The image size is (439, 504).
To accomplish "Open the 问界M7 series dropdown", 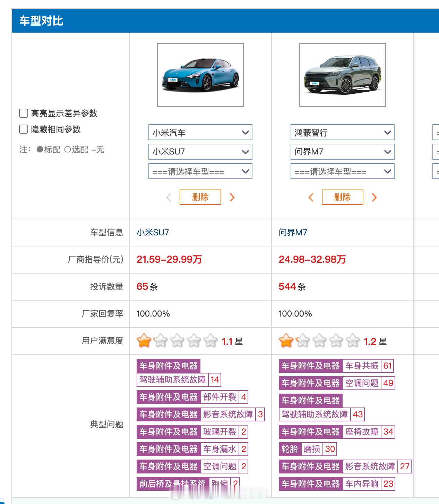I will 343,152.
